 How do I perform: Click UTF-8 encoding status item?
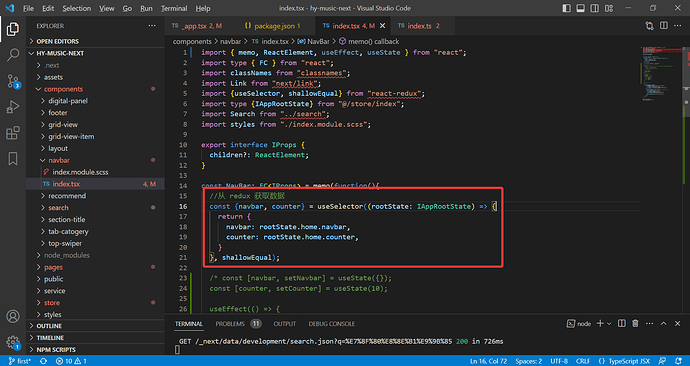(559, 361)
